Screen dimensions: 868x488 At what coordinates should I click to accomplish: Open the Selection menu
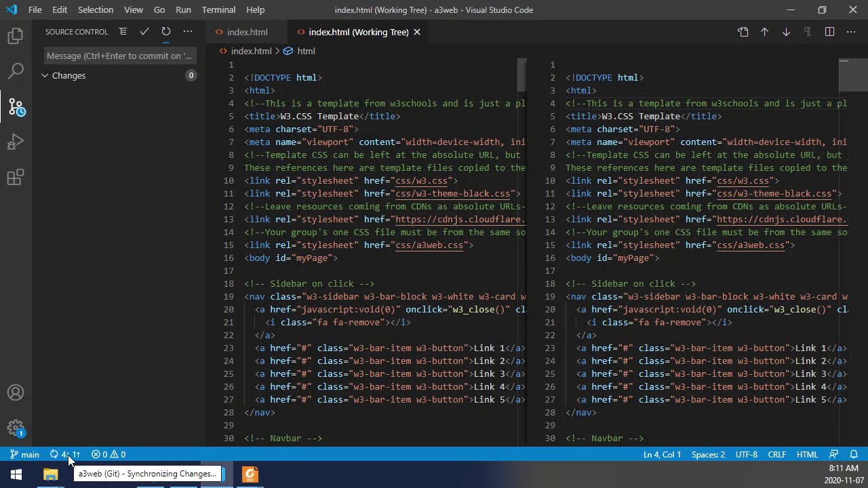coord(96,10)
